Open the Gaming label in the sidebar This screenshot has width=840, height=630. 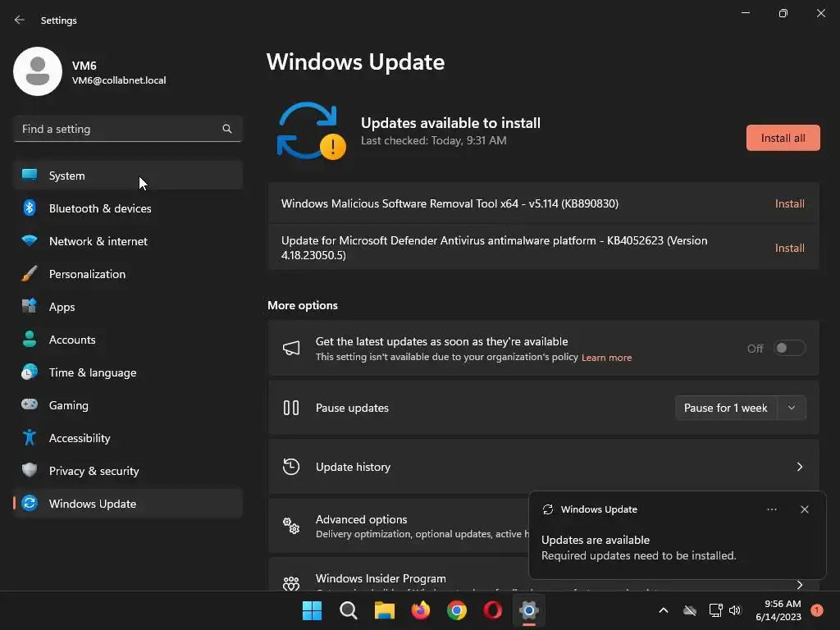[x=69, y=405]
